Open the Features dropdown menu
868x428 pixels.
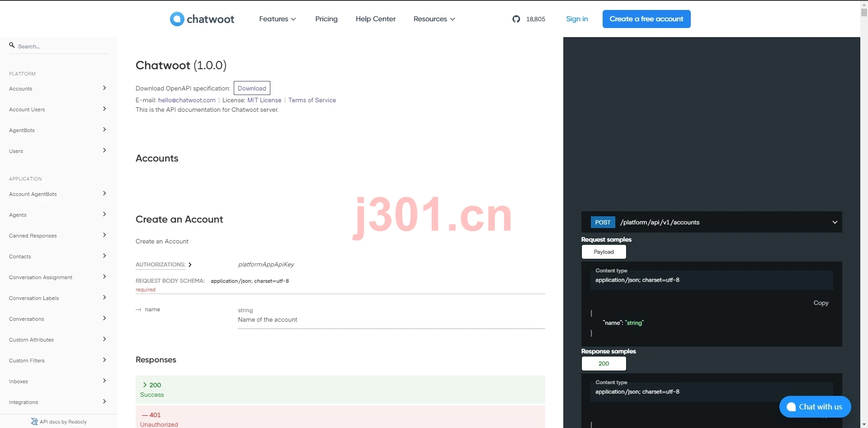278,19
